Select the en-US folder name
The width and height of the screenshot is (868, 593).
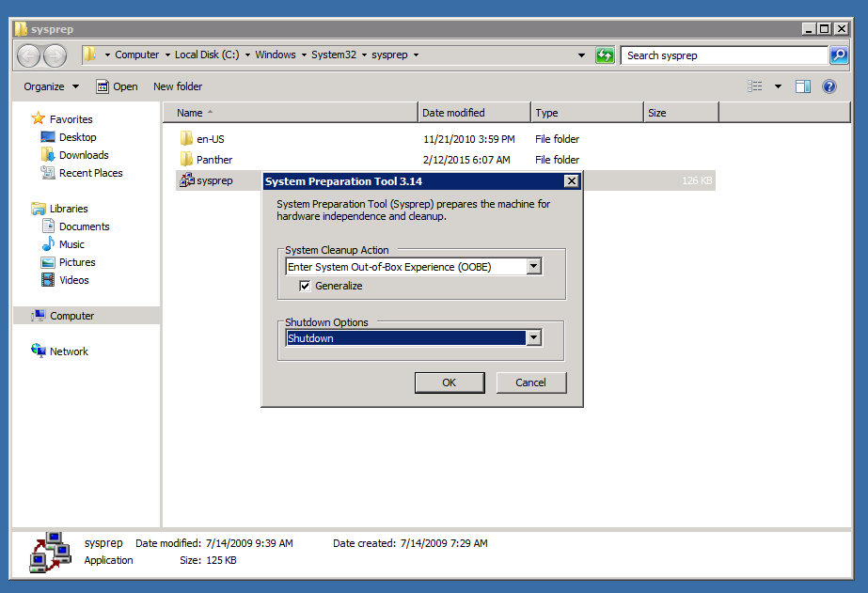point(211,139)
